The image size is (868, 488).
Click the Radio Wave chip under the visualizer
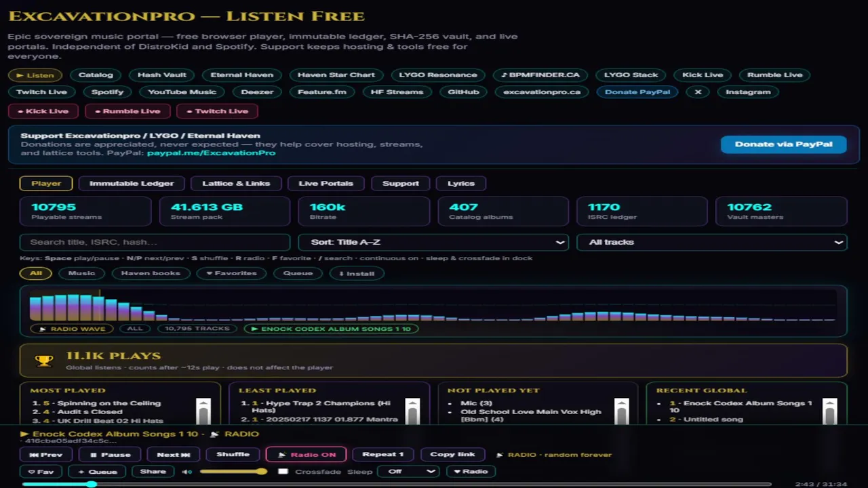coord(73,329)
